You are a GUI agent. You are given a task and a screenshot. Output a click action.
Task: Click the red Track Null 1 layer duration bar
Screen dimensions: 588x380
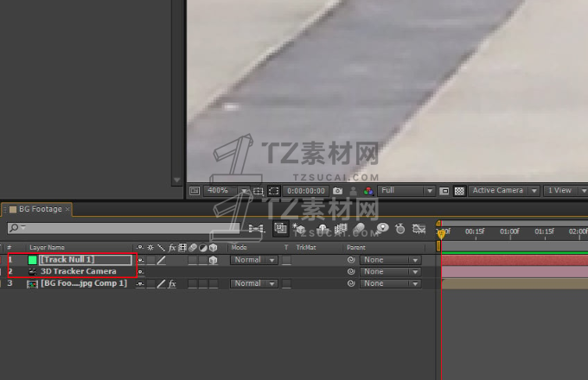click(514, 260)
